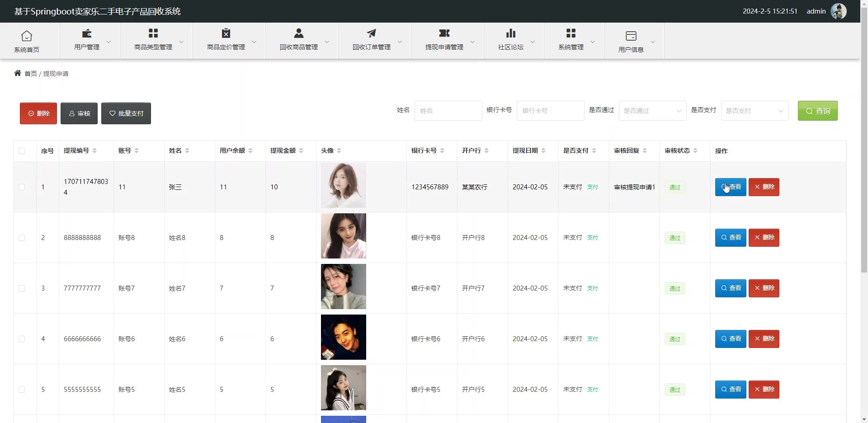Click the green 查询 button
Screen dimensions: 868x423
(817, 111)
